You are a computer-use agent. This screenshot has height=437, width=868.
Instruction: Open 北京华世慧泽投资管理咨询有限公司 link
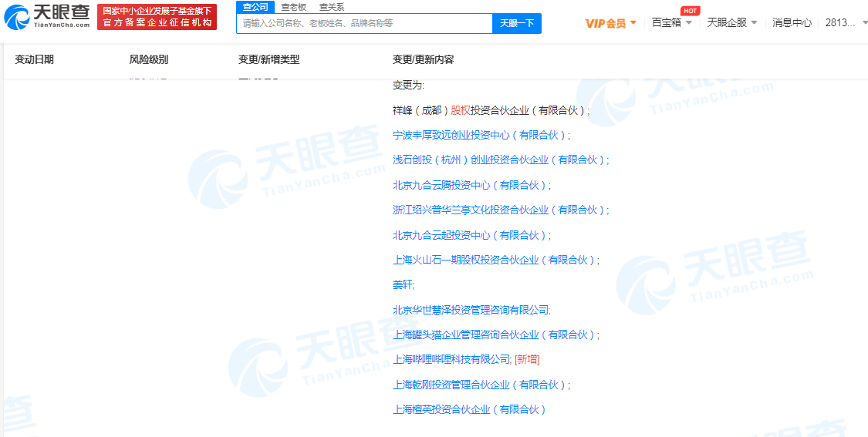(471, 310)
